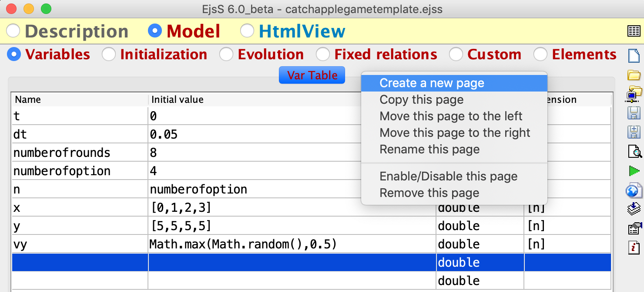The height and width of the screenshot is (292, 644).
Task: Select the variable name cell x
Action: (80, 207)
